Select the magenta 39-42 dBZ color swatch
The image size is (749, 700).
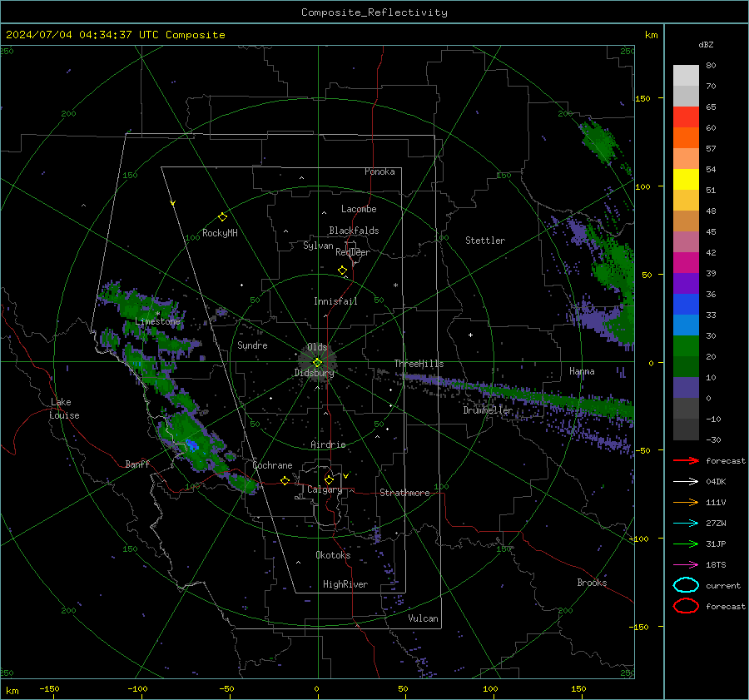coord(686,263)
